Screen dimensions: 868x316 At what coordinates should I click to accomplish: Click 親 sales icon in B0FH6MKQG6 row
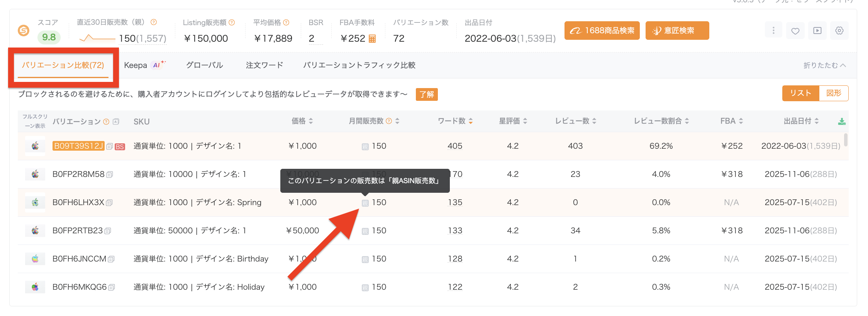365,288
